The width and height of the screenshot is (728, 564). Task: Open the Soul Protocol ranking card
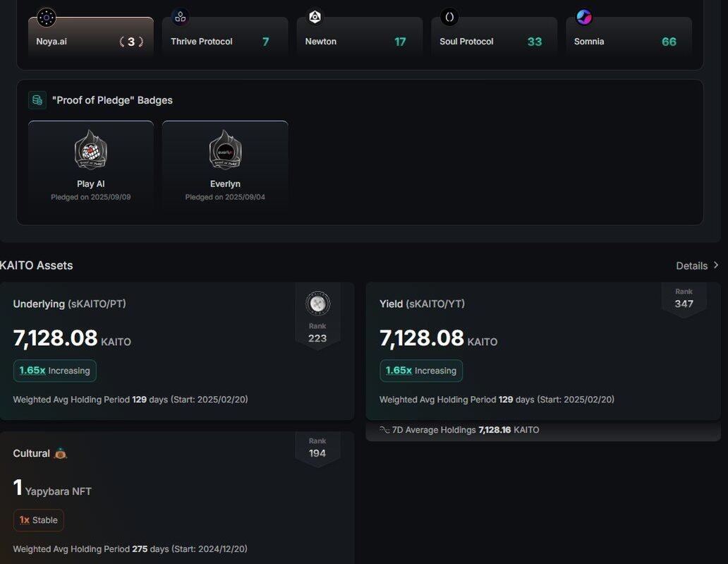pyautogui.click(x=494, y=37)
